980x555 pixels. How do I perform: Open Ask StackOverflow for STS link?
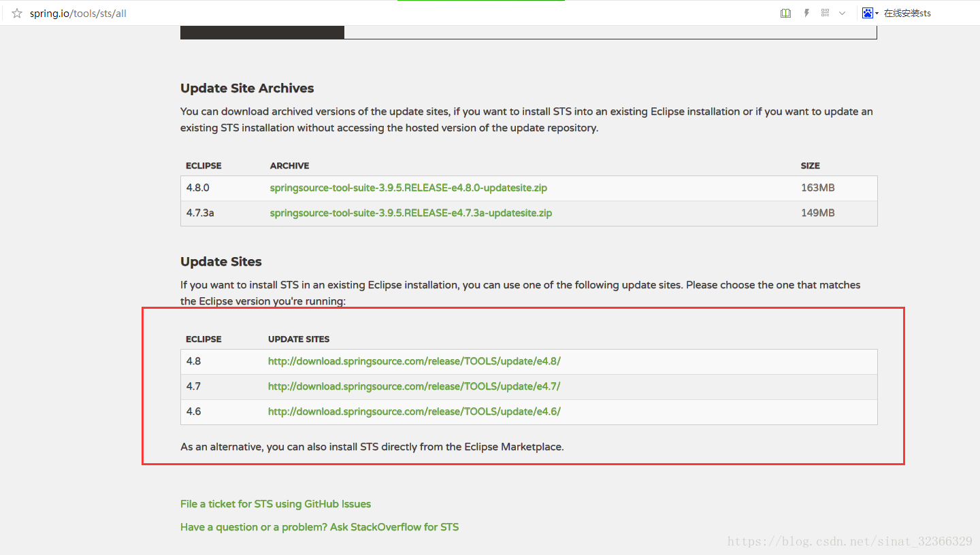[x=319, y=527]
